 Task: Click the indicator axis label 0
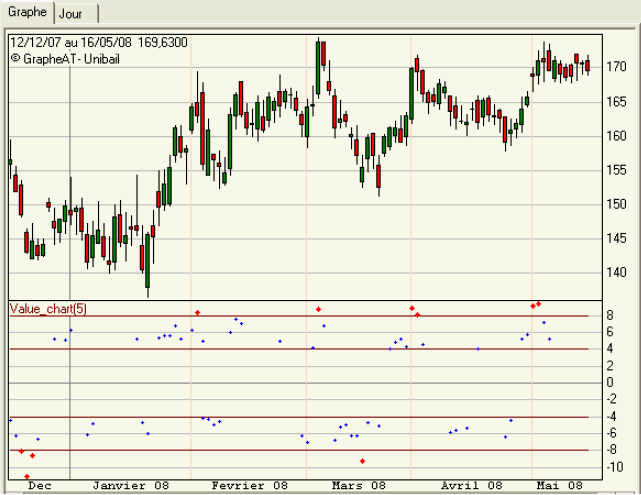pos(610,383)
